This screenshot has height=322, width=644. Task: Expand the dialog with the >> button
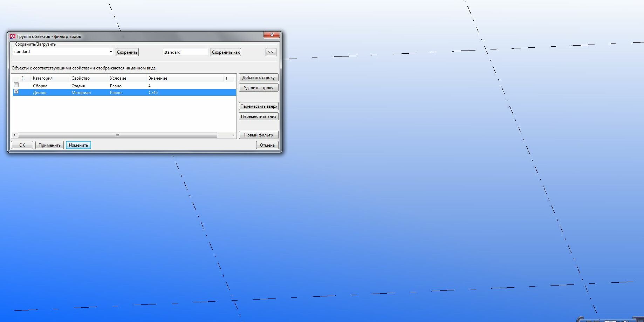(271, 52)
